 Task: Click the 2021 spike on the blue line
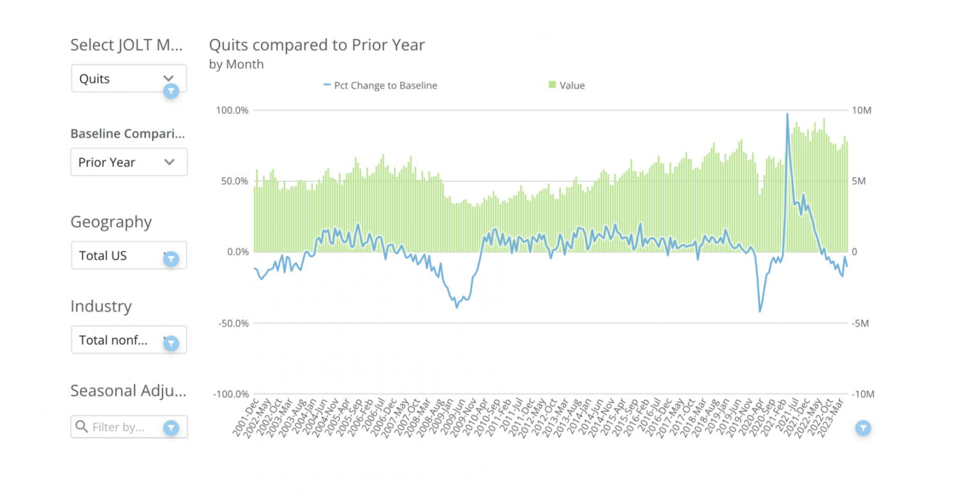tap(787, 115)
